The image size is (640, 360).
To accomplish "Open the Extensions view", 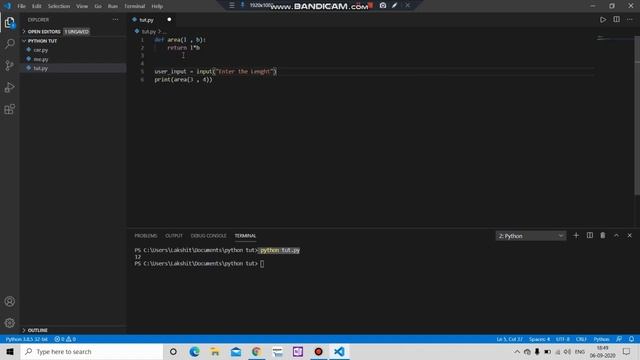I will tap(9, 109).
